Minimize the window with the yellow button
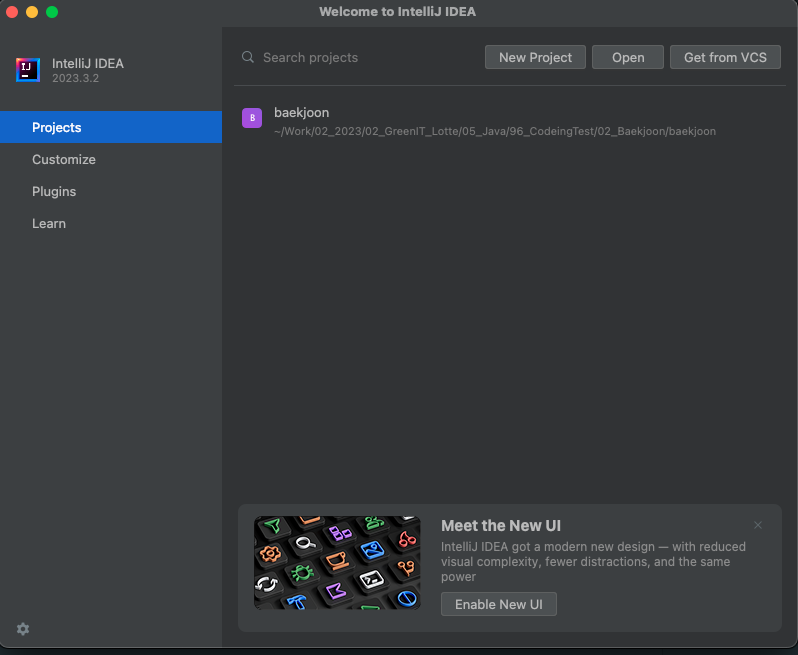The image size is (798, 655). pos(32,12)
